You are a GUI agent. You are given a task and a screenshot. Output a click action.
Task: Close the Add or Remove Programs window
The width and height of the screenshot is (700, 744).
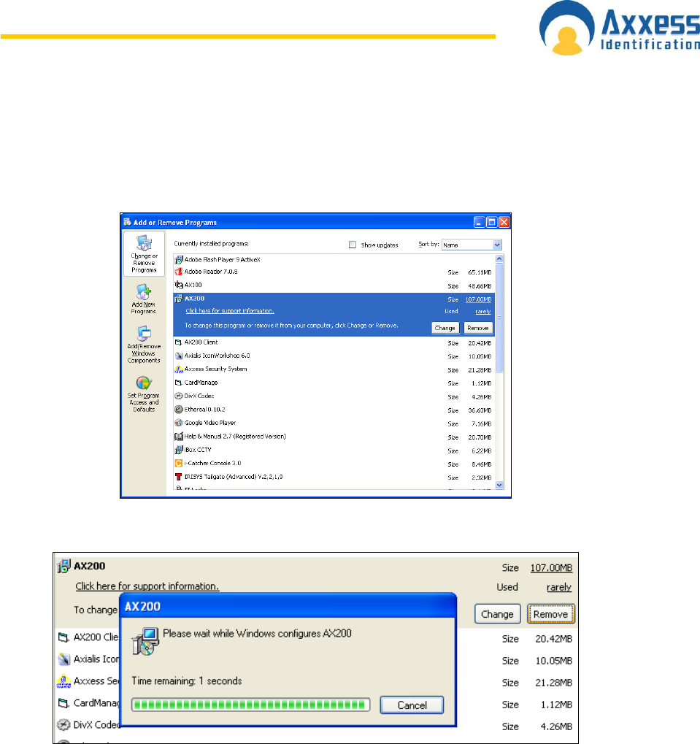(504, 222)
